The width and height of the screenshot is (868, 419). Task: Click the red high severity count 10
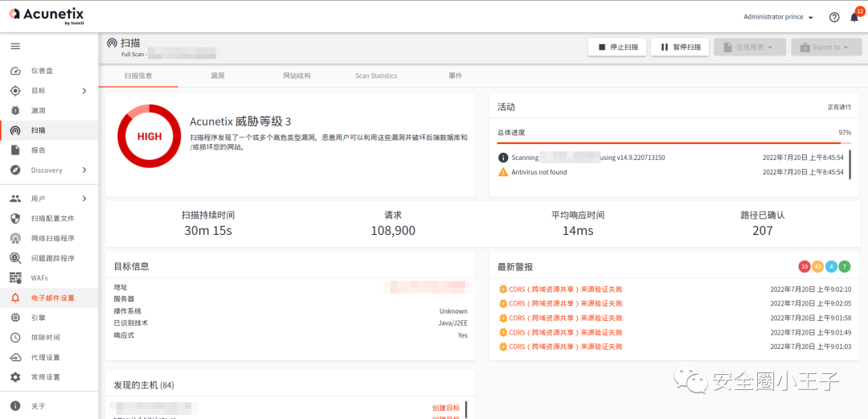805,266
